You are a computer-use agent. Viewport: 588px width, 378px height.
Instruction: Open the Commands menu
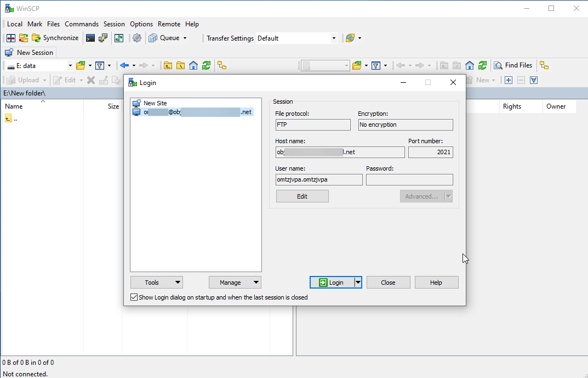[x=82, y=24]
